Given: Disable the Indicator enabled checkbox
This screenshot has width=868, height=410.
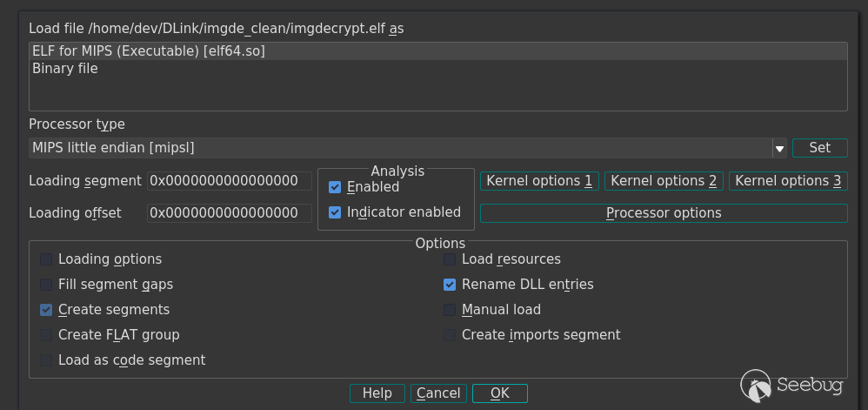Looking at the screenshot, I should pos(335,212).
